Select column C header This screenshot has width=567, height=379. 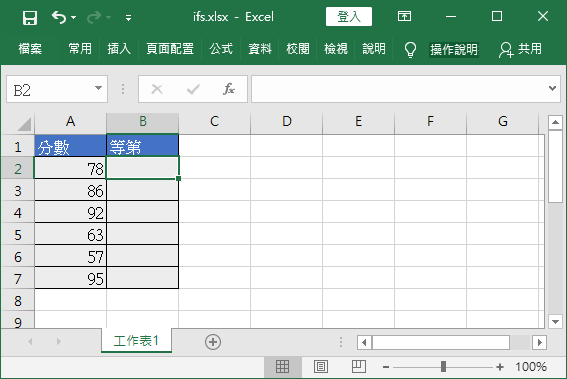pos(214,122)
